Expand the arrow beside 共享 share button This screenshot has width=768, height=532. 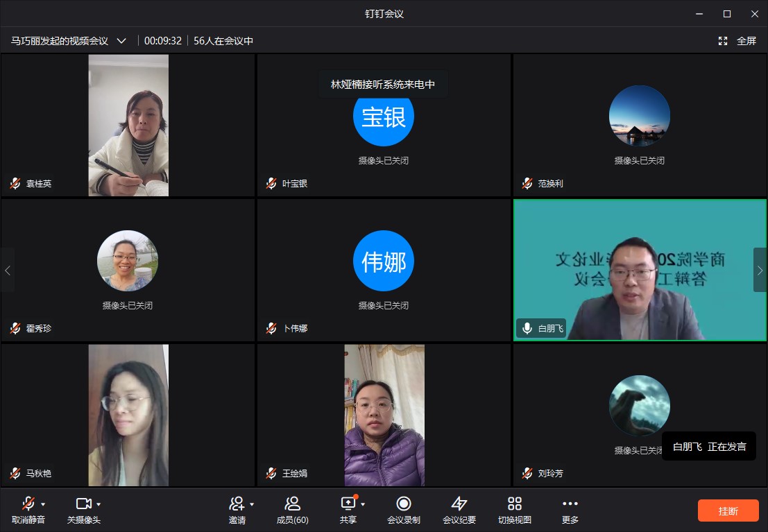pos(362,504)
